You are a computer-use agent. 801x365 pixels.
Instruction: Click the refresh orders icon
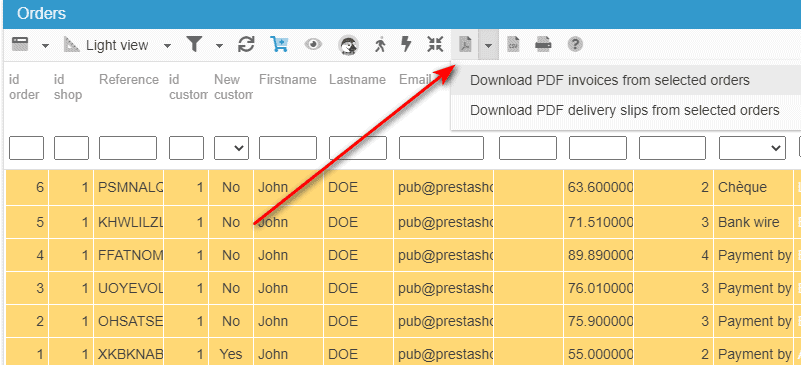pos(246,45)
